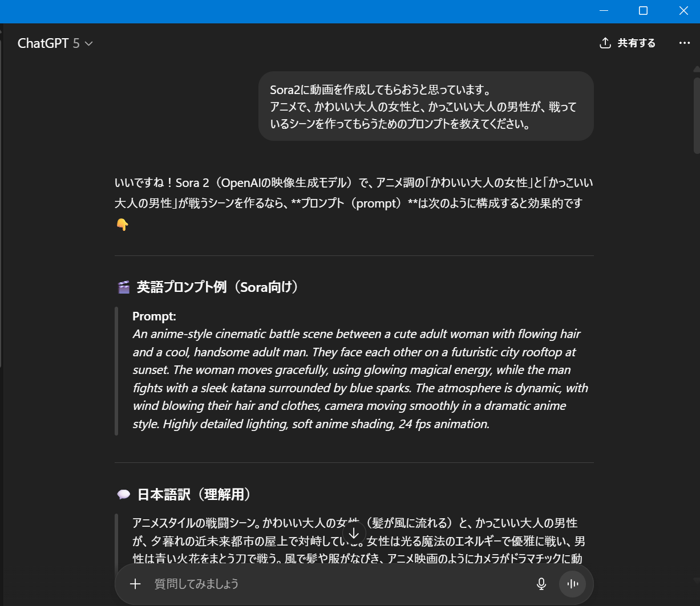The image size is (700, 606).
Task: Click the 英語プロンプト例（Sora向け）heading
Action: 218,287
